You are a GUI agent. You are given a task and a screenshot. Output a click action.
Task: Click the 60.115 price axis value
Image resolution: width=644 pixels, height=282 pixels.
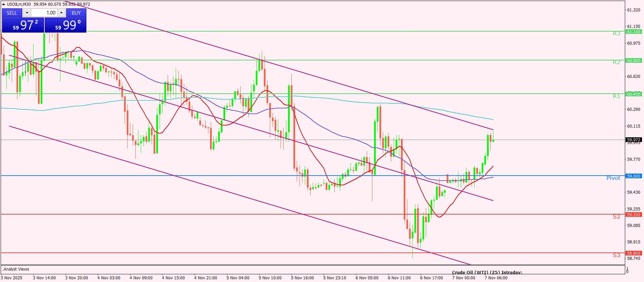634,126
